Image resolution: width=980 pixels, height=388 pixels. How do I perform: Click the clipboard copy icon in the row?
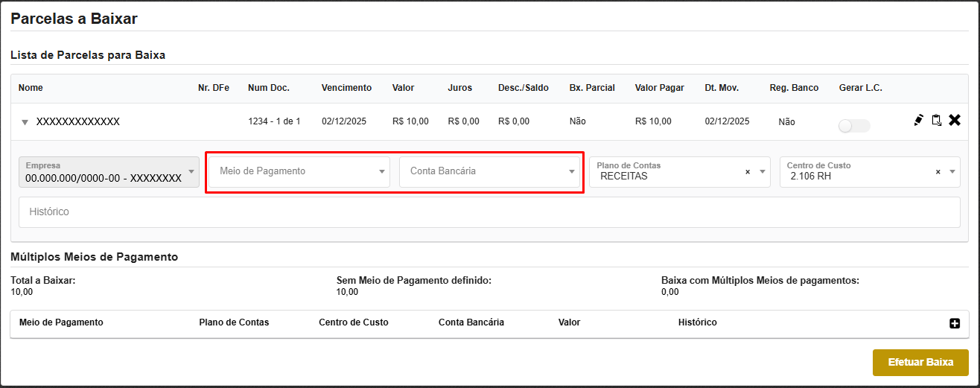tap(936, 120)
